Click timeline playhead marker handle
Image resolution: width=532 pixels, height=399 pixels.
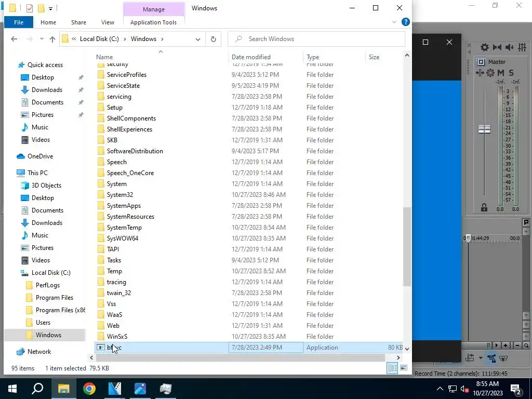[468, 238]
